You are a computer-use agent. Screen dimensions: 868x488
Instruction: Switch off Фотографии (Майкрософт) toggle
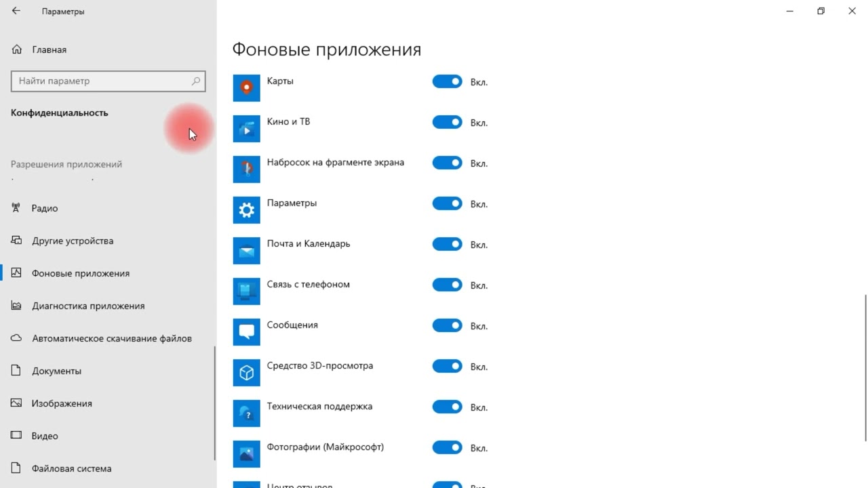pos(447,447)
